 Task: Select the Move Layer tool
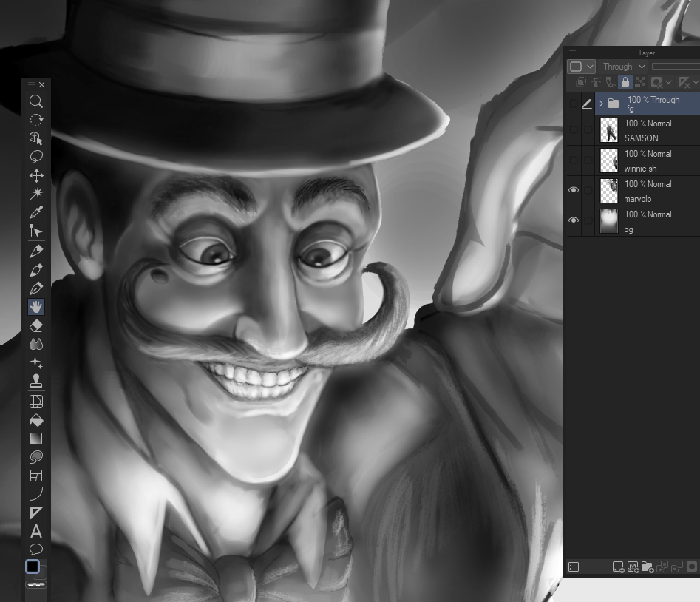point(35,175)
